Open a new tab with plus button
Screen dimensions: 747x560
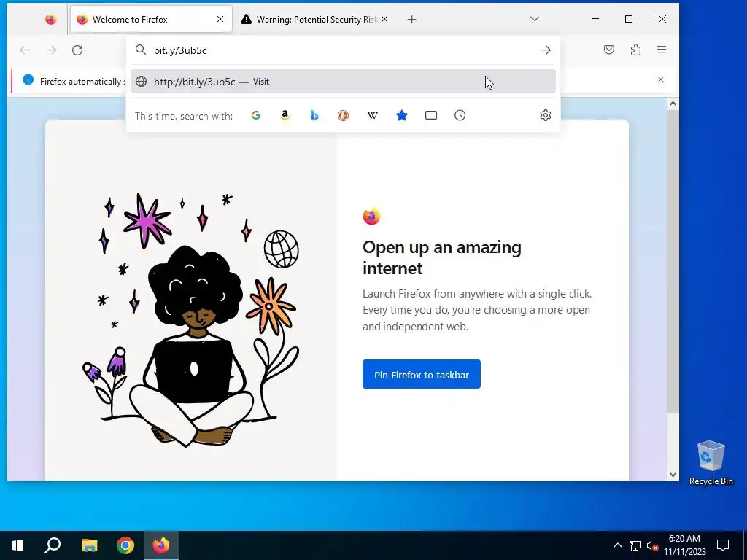pos(412,19)
